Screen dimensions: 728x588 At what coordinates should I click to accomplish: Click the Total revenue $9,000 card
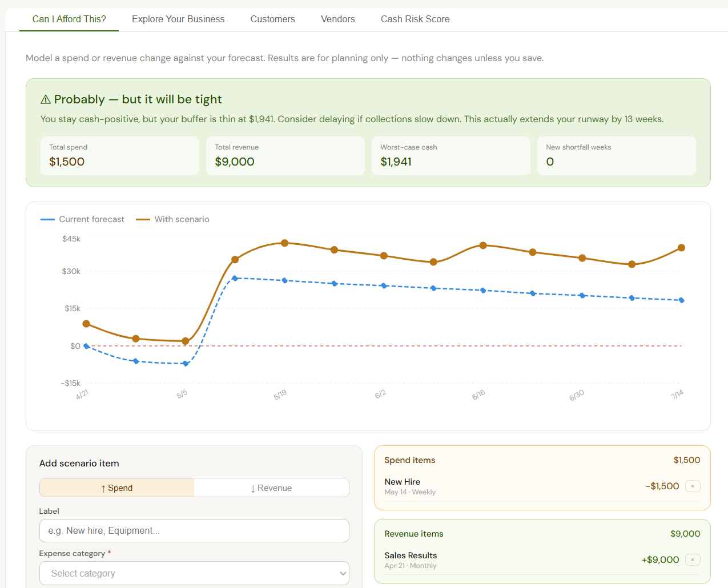tap(285, 156)
